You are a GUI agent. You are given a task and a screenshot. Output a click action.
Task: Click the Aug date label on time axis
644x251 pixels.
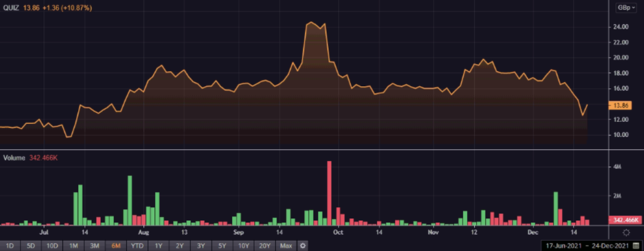pyautogui.click(x=144, y=233)
